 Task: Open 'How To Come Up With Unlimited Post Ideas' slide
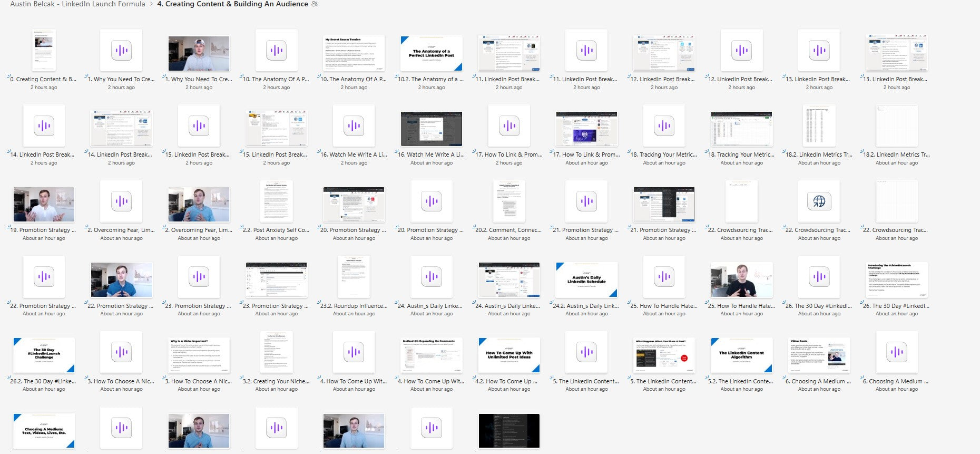(x=508, y=355)
